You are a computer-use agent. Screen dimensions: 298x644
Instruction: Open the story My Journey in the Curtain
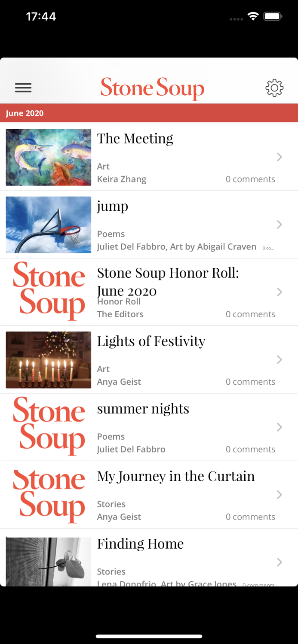pyautogui.click(x=176, y=476)
